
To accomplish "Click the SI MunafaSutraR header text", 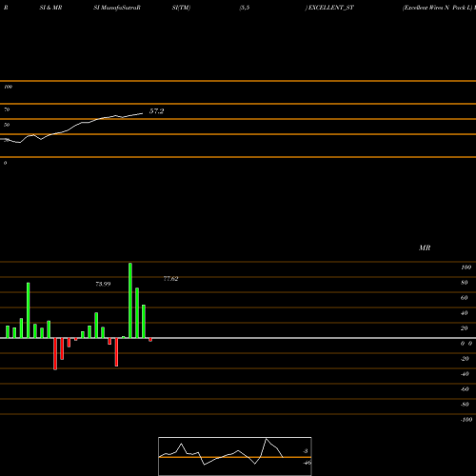I will [117, 8].
